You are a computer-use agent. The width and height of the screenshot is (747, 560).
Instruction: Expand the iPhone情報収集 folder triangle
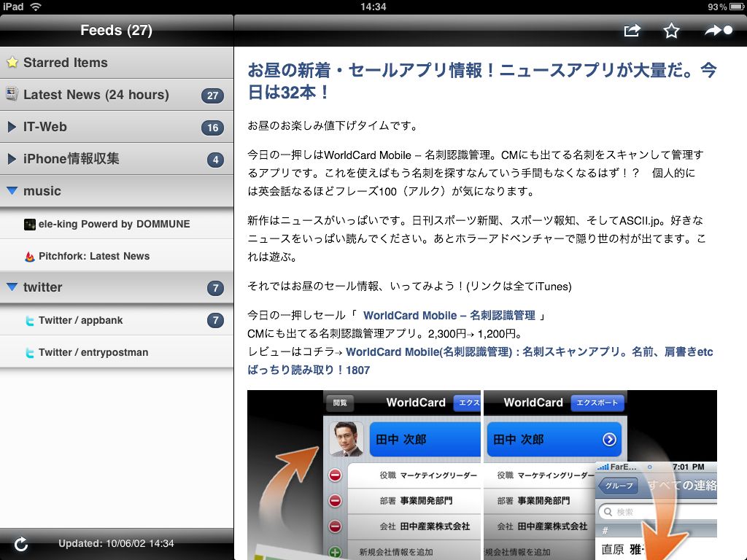[x=12, y=158]
